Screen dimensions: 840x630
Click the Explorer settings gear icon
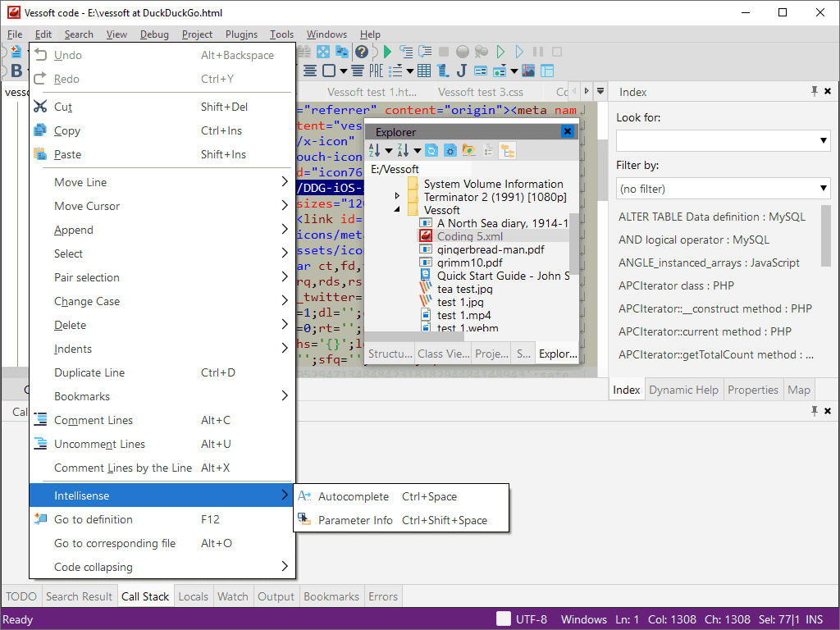click(450, 151)
